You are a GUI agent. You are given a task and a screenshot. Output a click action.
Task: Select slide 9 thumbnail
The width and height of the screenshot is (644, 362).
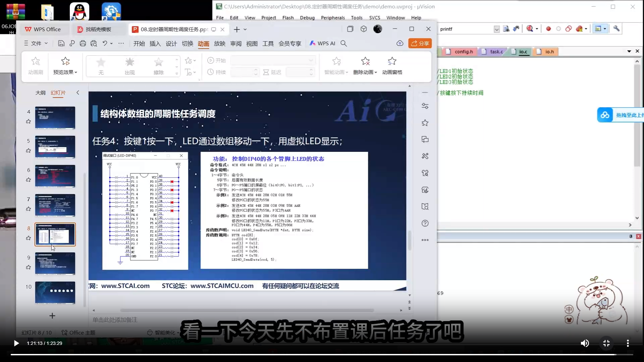pos(55,263)
